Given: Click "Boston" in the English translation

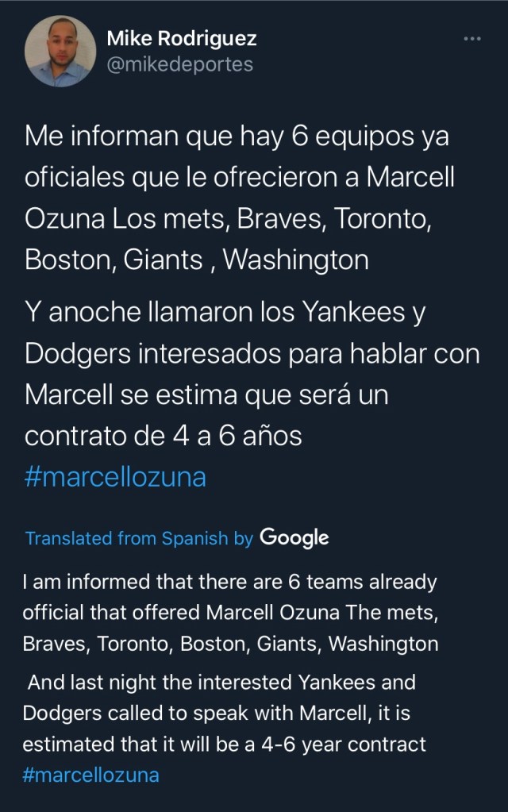Looking at the screenshot, I should click(214, 644).
